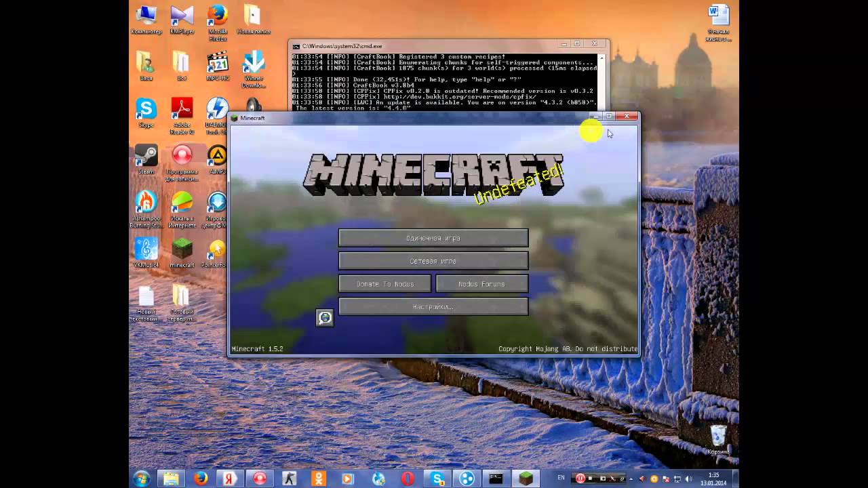Launch Steam from the desktop icon

pos(146,159)
